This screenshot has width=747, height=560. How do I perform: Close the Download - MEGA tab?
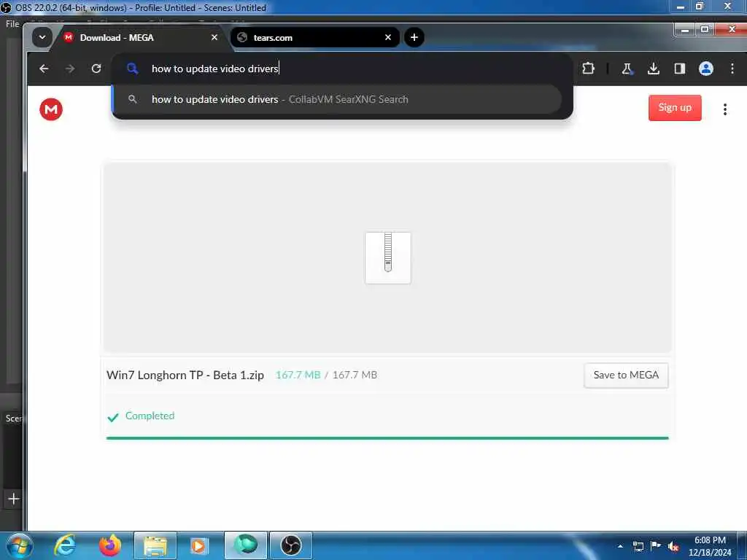(214, 37)
